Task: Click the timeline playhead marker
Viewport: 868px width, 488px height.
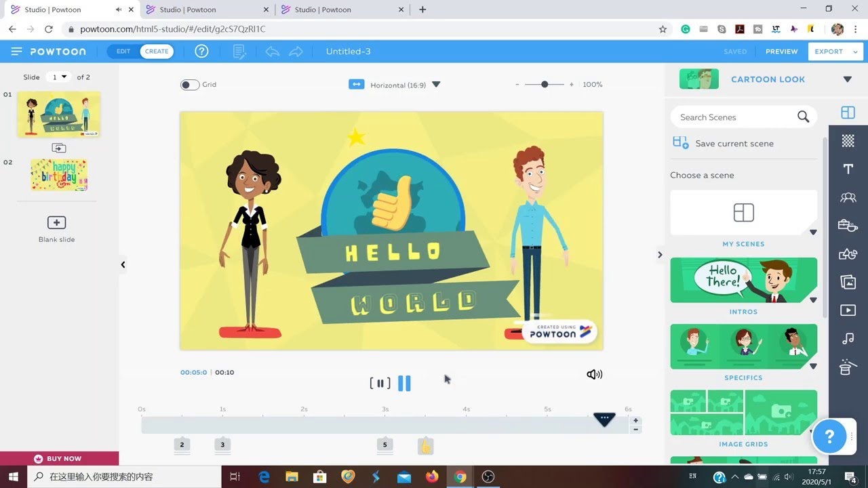Action: point(604,420)
